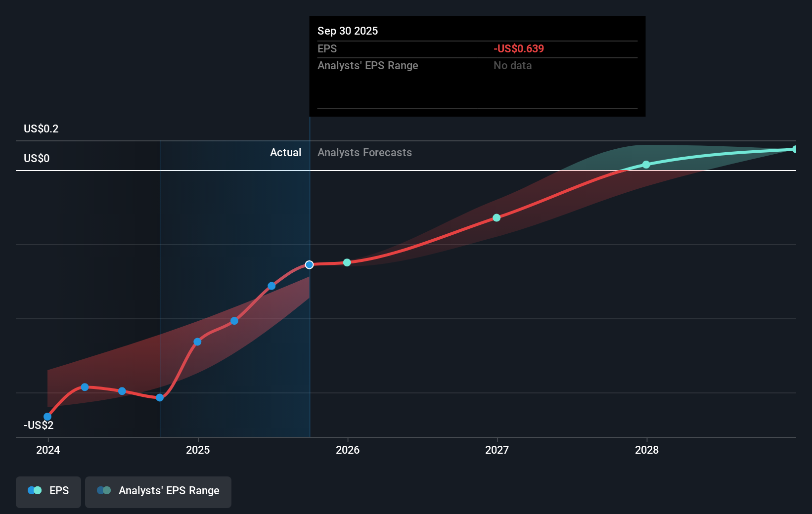The height and width of the screenshot is (514, 812).
Task: Select the Sep 30 2025 highlighted EPS data point
Action: tap(309, 265)
